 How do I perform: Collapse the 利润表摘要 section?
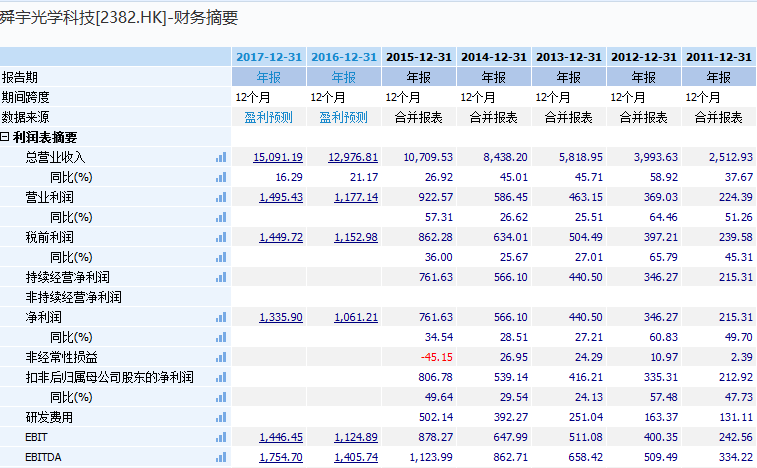coord(4,137)
